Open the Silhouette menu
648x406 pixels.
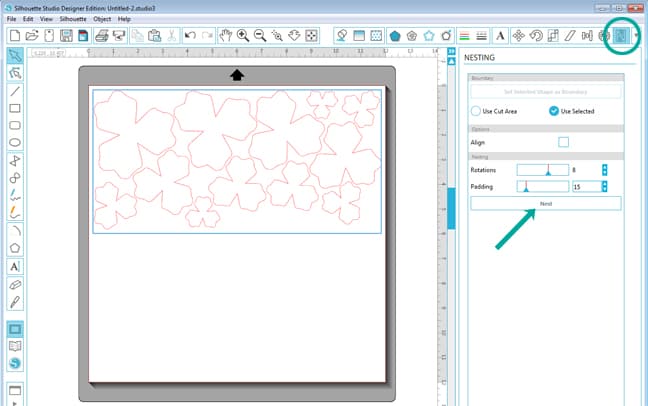[x=73, y=19]
